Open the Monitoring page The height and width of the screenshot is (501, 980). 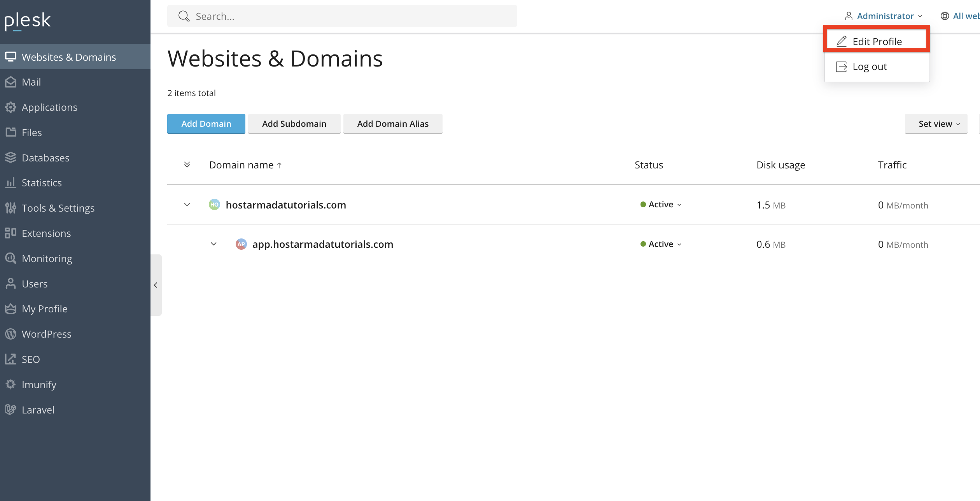[x=75, y=259]
